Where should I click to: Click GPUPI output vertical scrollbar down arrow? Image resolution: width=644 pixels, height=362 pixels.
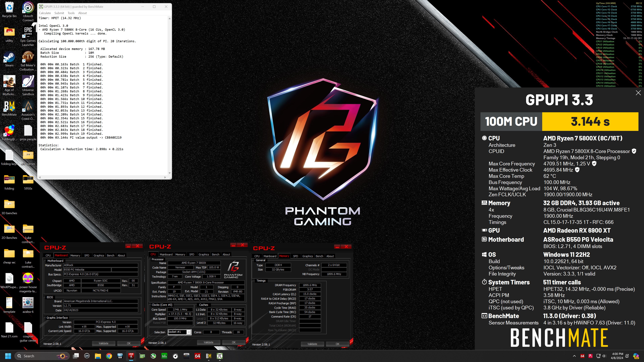pos(170,173)
